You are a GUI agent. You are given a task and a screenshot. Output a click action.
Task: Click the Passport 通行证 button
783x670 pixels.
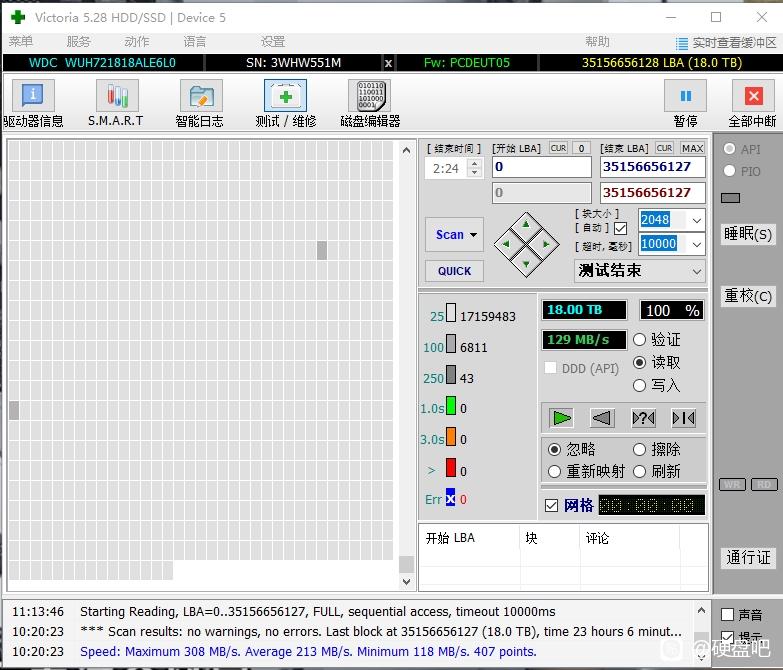point(748,557)
